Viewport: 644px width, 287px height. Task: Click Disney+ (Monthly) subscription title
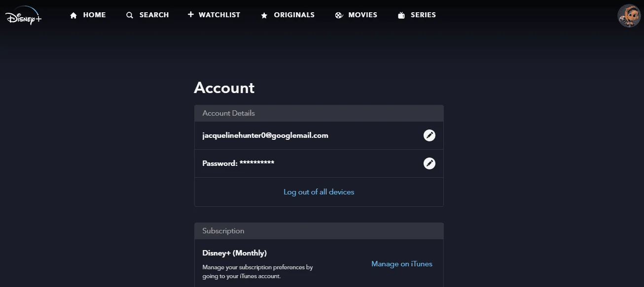tap(235, 253)
